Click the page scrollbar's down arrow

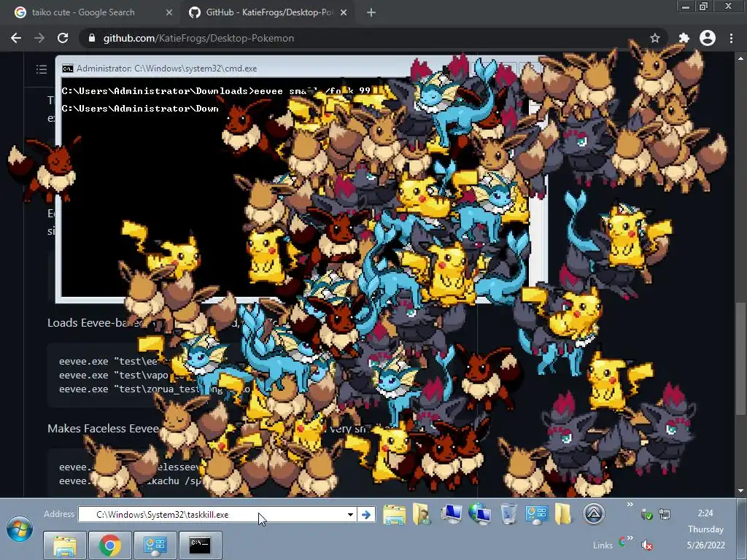pyautogui.click(x=740, y=491)
